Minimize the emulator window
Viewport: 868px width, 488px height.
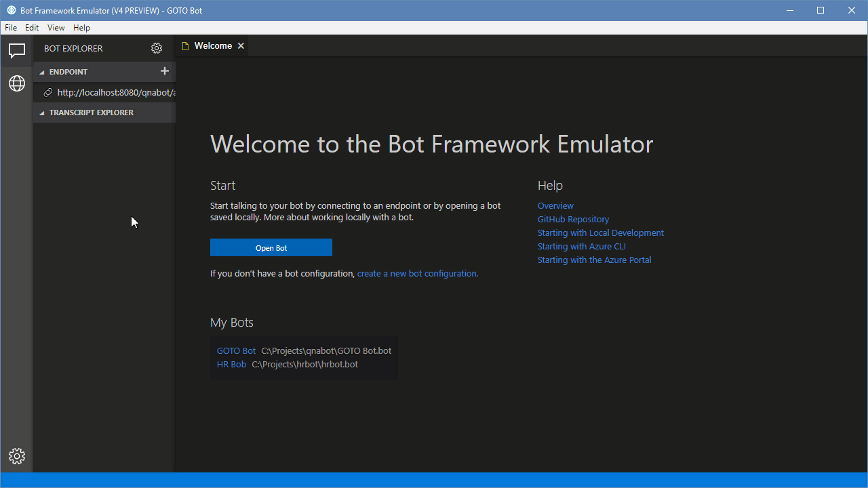(x=790, y=10)
